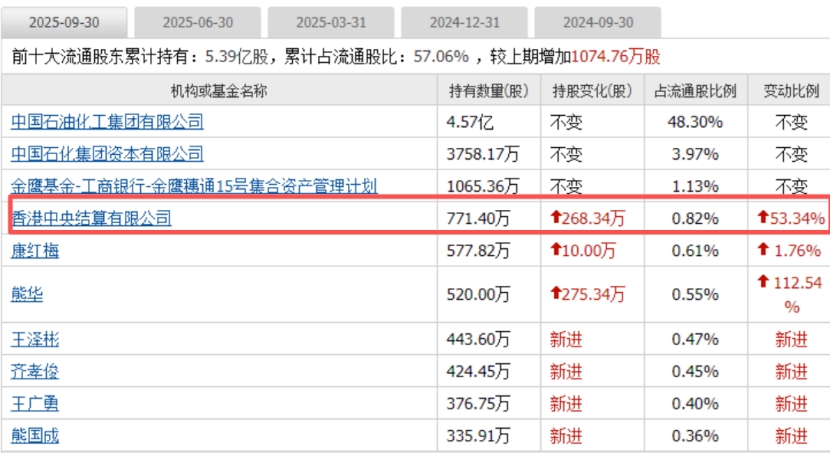Click the 1074.76万股 increase figure
The width and height of the screenshot is (831, 453).
click(615, 56)
